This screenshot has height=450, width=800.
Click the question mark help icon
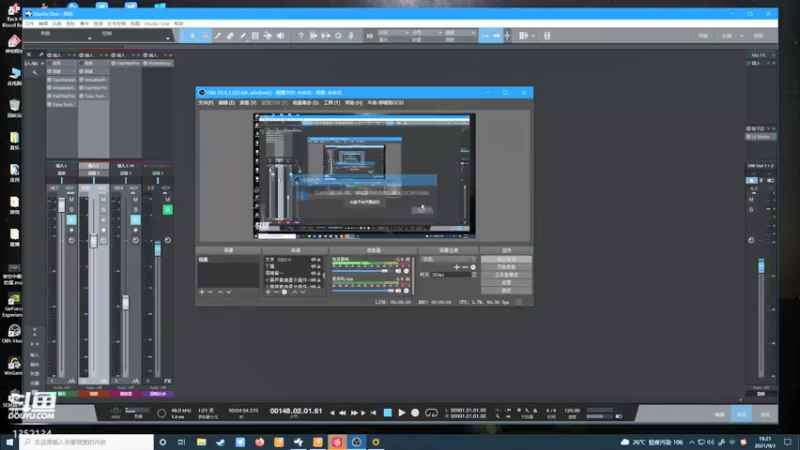click(x=301, y=36)
